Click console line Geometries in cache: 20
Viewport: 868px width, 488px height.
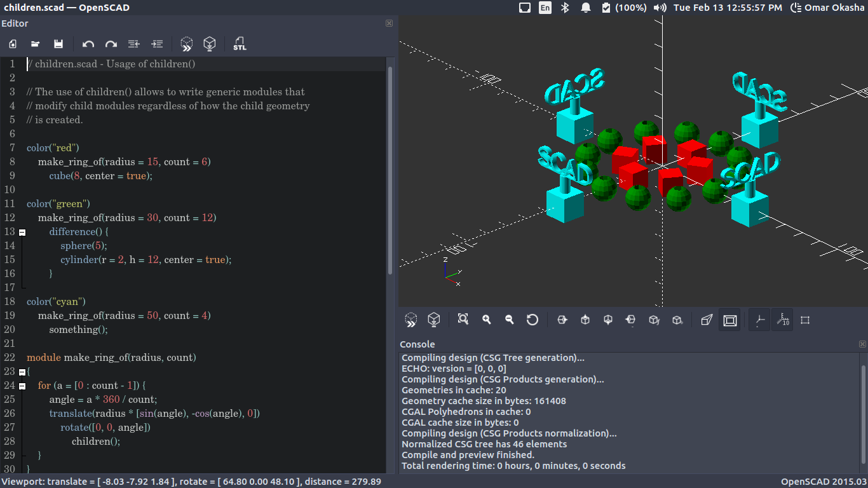click(x=454, y=390)
